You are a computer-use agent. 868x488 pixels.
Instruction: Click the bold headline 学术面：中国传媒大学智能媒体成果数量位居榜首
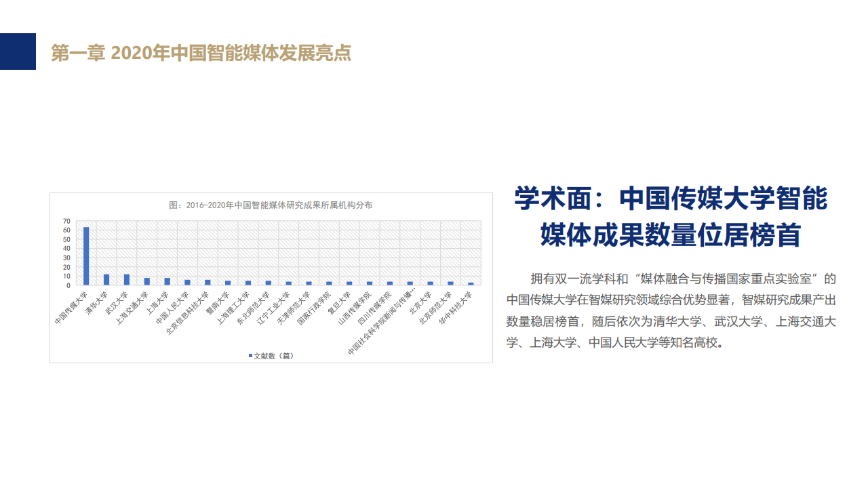(x=671, y=217)
